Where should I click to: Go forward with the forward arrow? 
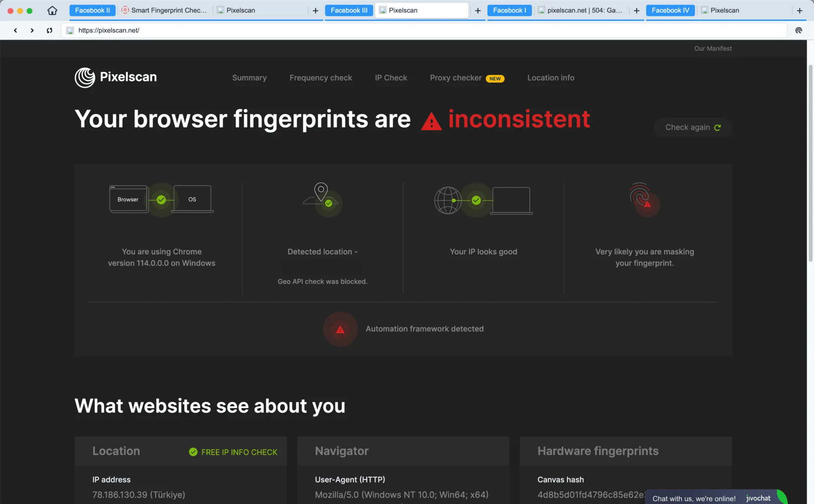click(x=32, y=30)
